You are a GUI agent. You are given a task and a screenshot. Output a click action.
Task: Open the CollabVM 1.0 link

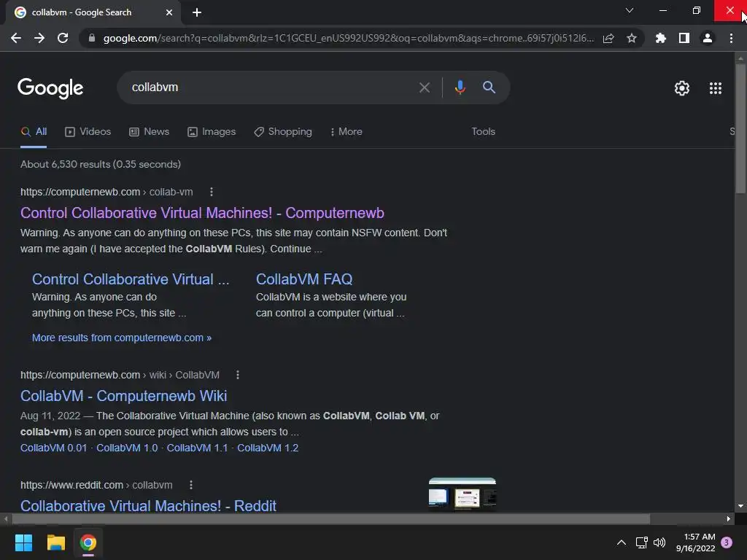127,448
